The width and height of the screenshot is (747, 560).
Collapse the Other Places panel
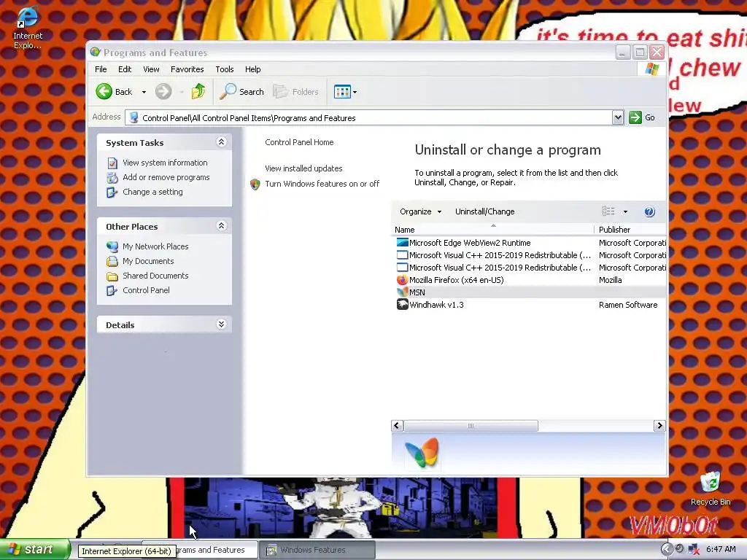click(x=221, y=226)
